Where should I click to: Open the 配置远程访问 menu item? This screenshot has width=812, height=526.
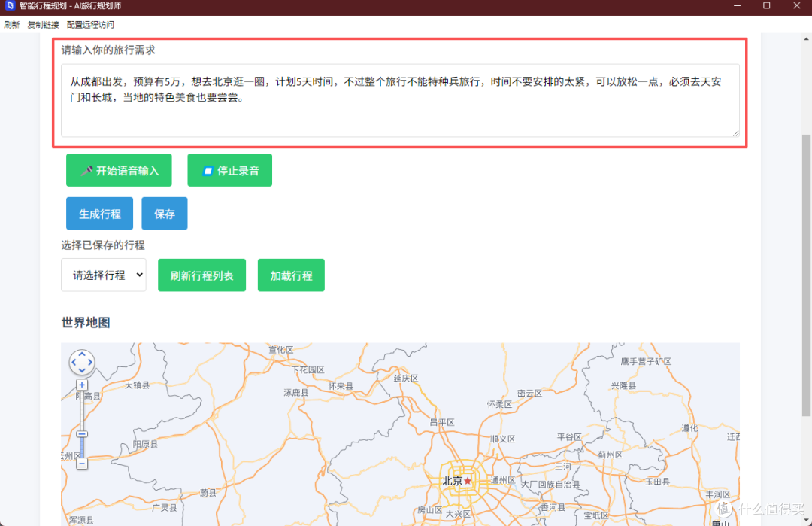90,24
